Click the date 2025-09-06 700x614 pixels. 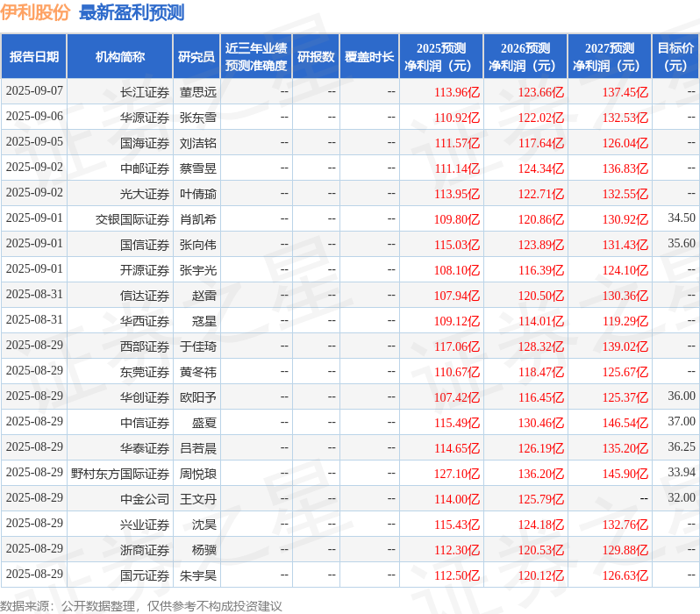[x=34, y=117]
